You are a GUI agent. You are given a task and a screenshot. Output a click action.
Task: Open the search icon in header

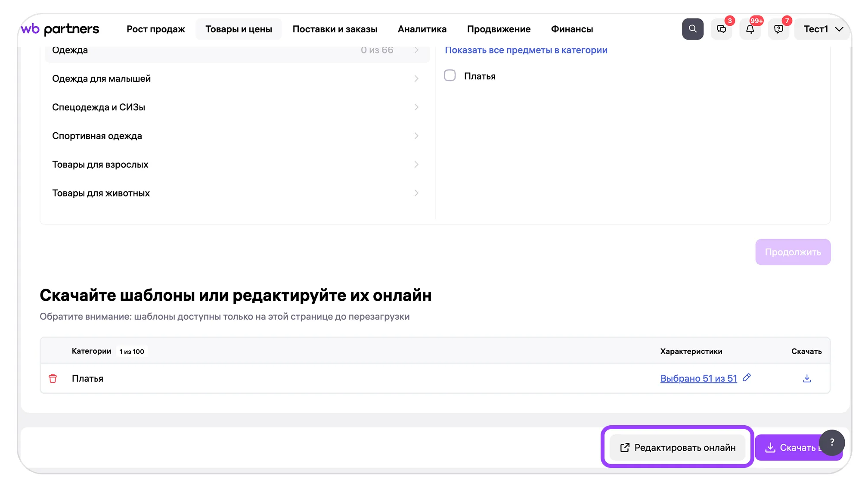pos(692,29)
